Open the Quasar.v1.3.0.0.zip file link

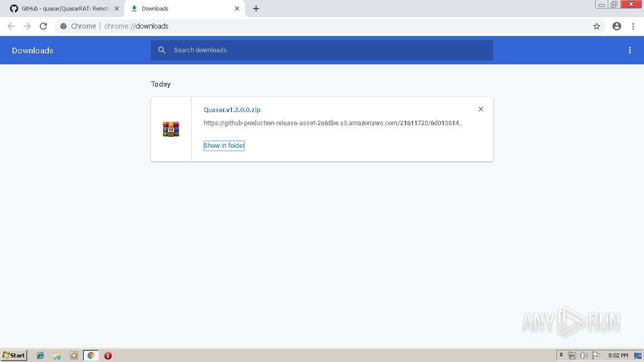click(x=232, y=110)
